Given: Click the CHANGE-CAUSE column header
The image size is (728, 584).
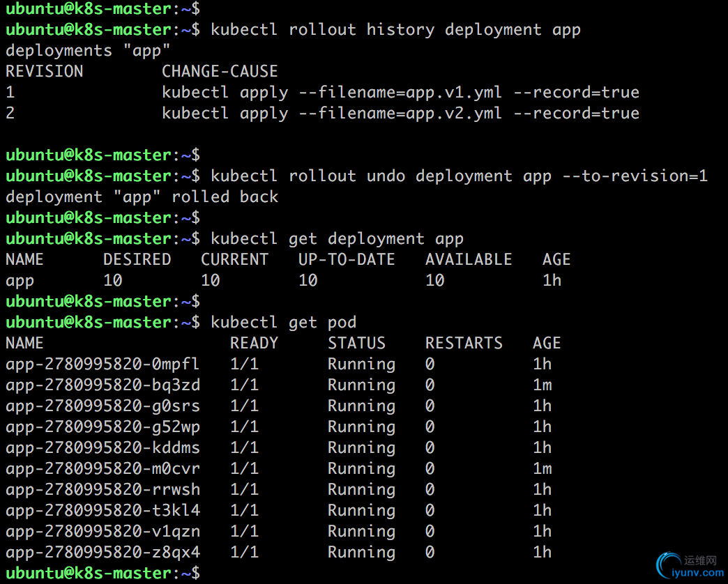Looking at the screenshot, I should pos(220,72).
